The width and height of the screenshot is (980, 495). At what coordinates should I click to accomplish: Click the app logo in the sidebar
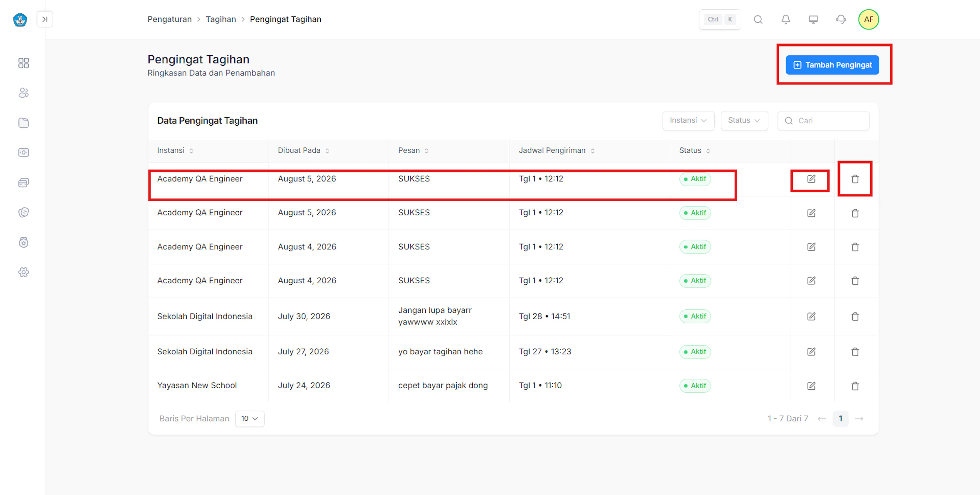(20, 19)
